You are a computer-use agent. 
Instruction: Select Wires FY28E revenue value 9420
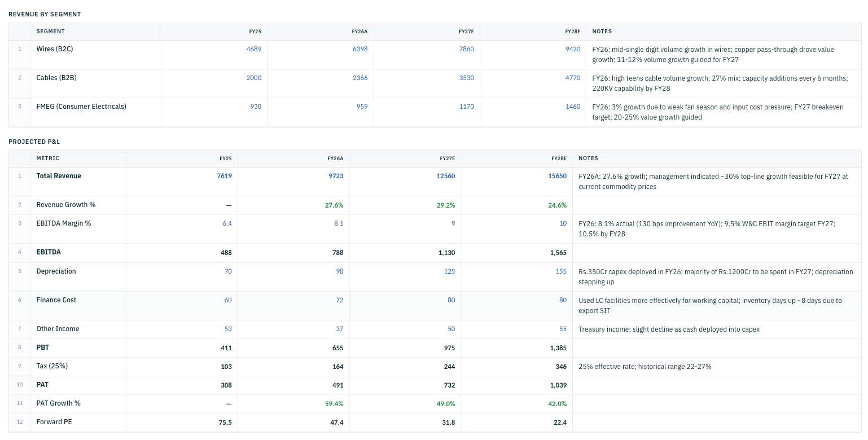[573, 49]
